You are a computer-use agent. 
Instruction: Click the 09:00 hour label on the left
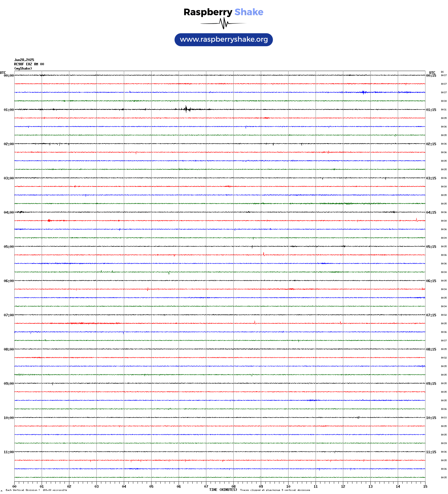9,384
